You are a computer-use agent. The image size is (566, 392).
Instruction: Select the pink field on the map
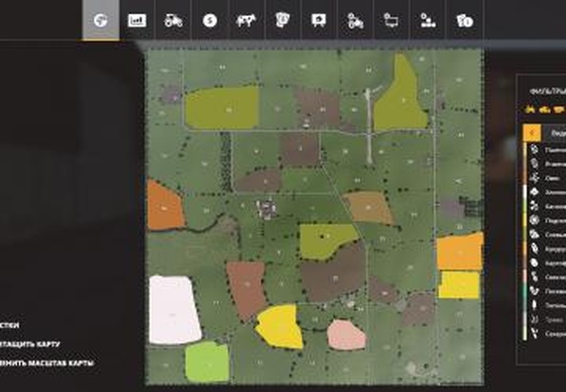(346, 335)
